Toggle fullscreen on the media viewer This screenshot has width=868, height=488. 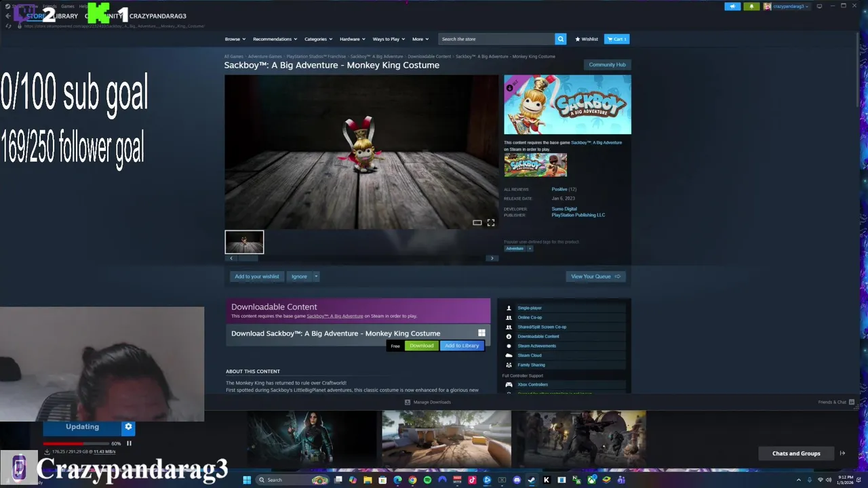pyautogui.click(x=491, y=222)
